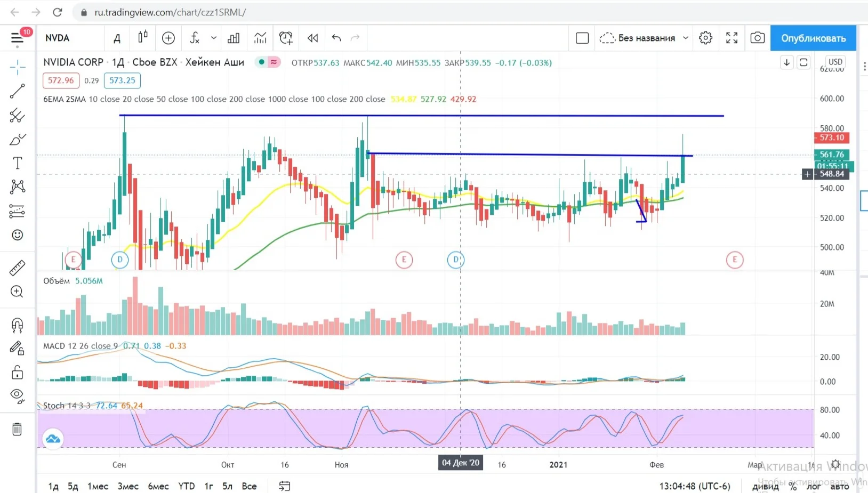The image size is (868, 493).
Task: Open financials bar chart icon
Action: click(234, 38)
